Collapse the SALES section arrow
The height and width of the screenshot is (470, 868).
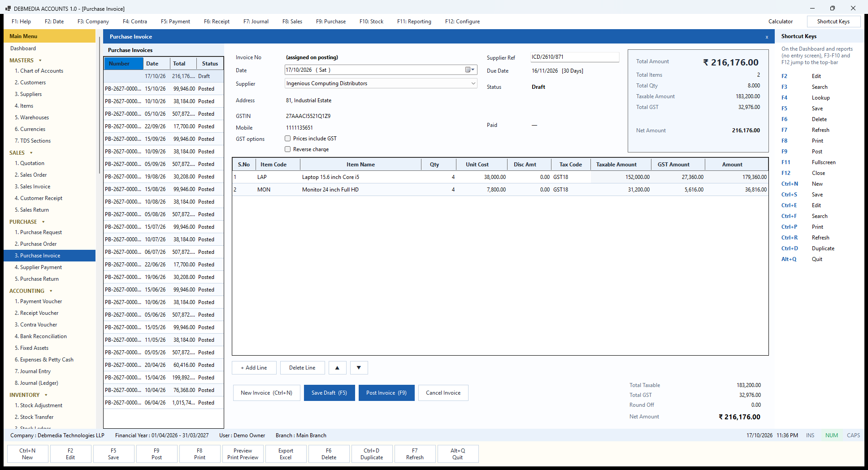[31, 153]
